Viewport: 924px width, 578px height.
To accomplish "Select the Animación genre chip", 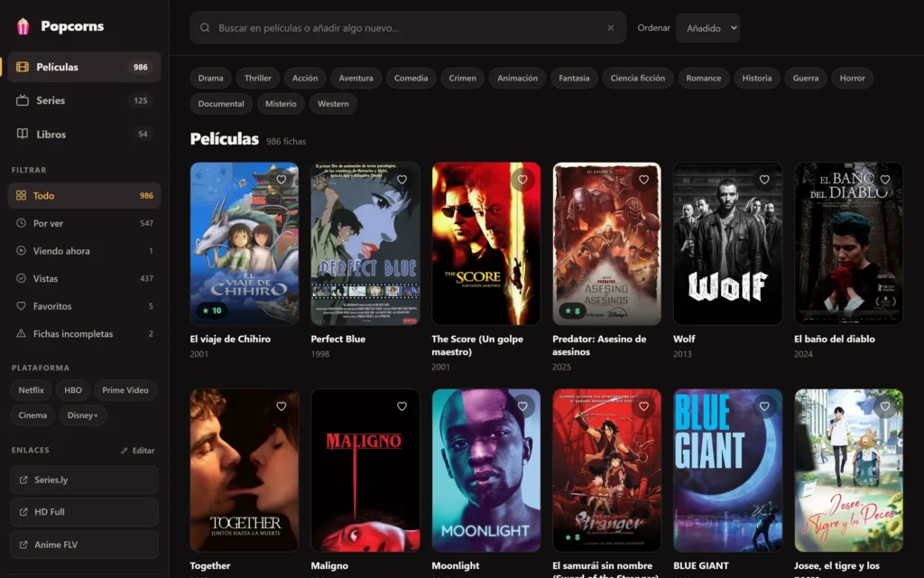I will (x=517, y=78).
